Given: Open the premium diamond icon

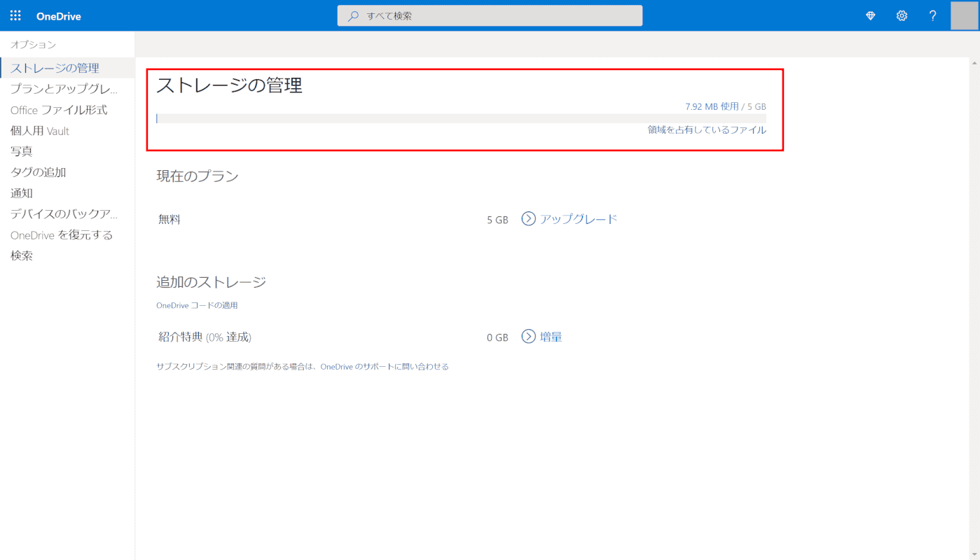Looking at the screenshot, I should pyautogui.click(x=871, y=15).
